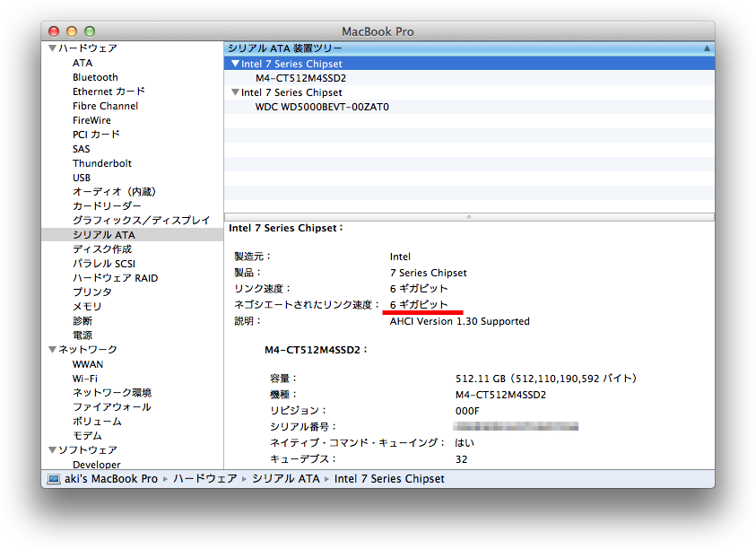This screenshot has height=549, width=756.
Task: Select ボリューム in the sidebar
Action: 97,421
